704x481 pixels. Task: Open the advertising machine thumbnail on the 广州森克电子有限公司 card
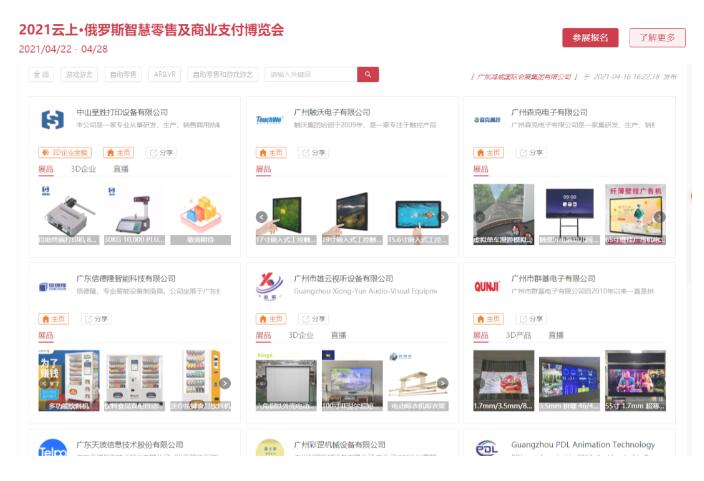635,215
